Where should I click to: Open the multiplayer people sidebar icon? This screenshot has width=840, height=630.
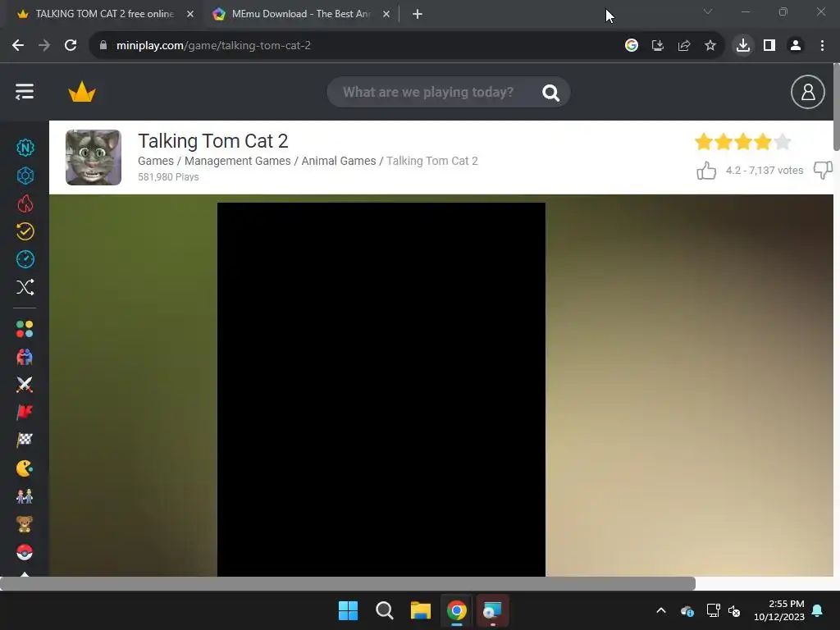point(25,357)
